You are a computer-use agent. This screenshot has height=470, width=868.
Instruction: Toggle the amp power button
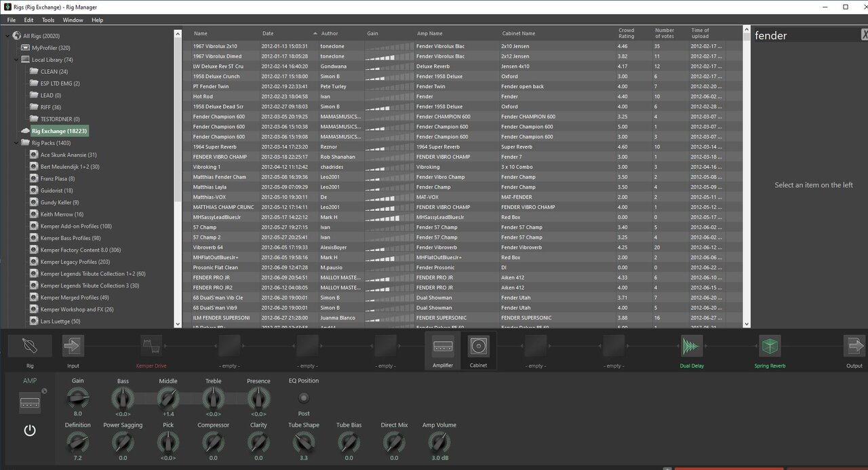pyautogui.click(x=30, y=431)
